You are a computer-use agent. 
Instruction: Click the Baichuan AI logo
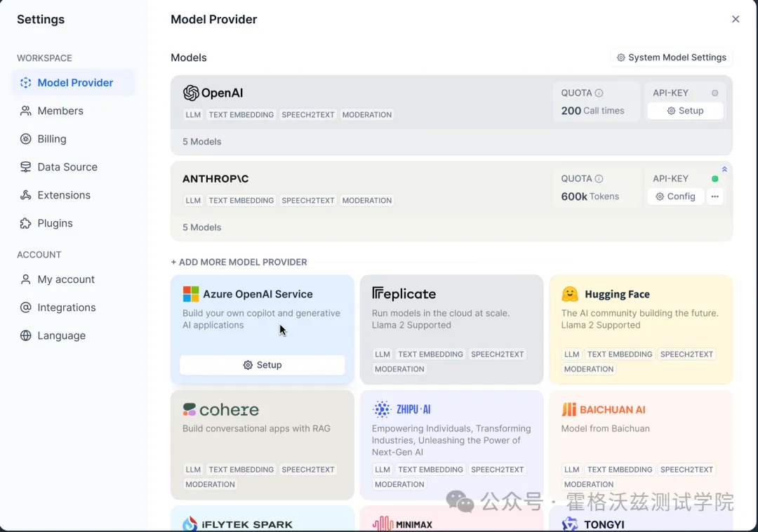[x=604, y=410]
